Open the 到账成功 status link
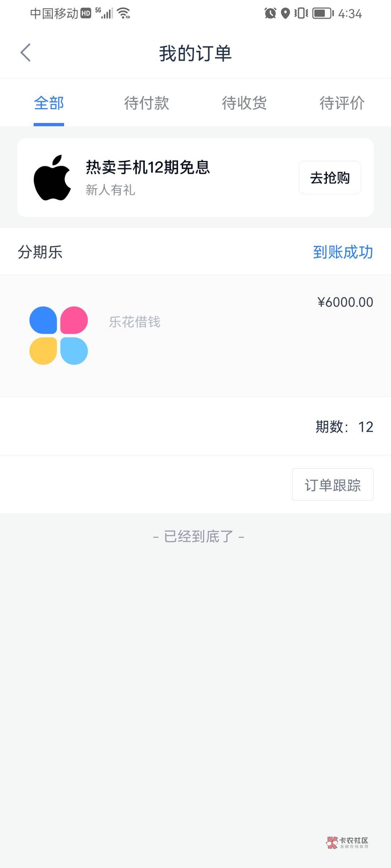This screenshot has width=391, height=868. pos(343,252)
